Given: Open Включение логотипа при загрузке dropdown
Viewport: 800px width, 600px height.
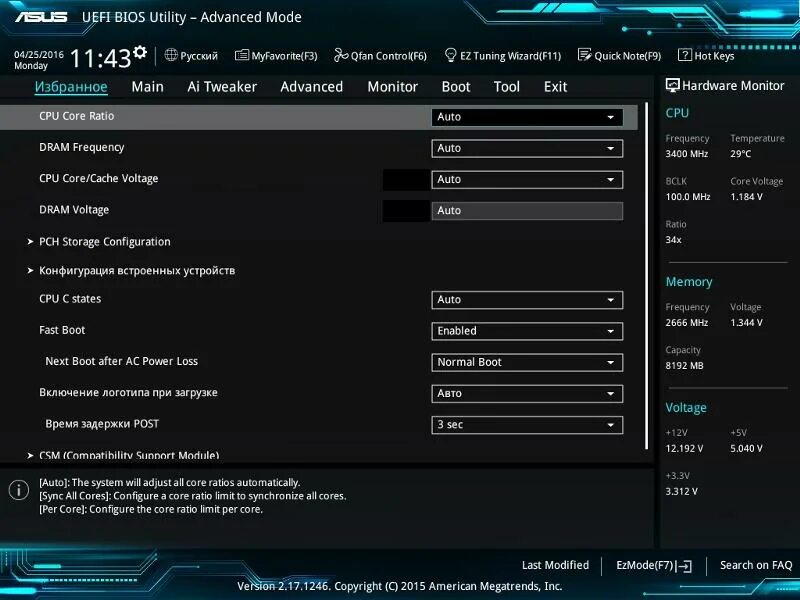Looking at the screenshot, I should (x=527, y=394).
